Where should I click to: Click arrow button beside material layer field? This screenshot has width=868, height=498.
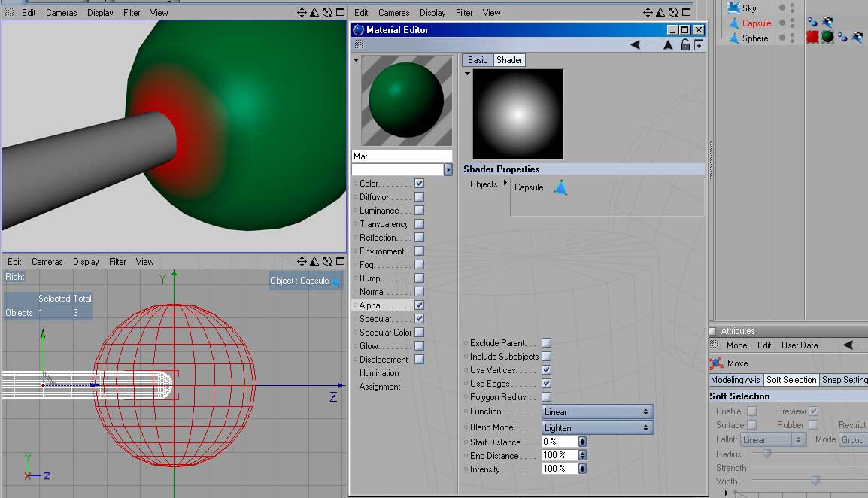pyautogui.click(x=448, y=169)
